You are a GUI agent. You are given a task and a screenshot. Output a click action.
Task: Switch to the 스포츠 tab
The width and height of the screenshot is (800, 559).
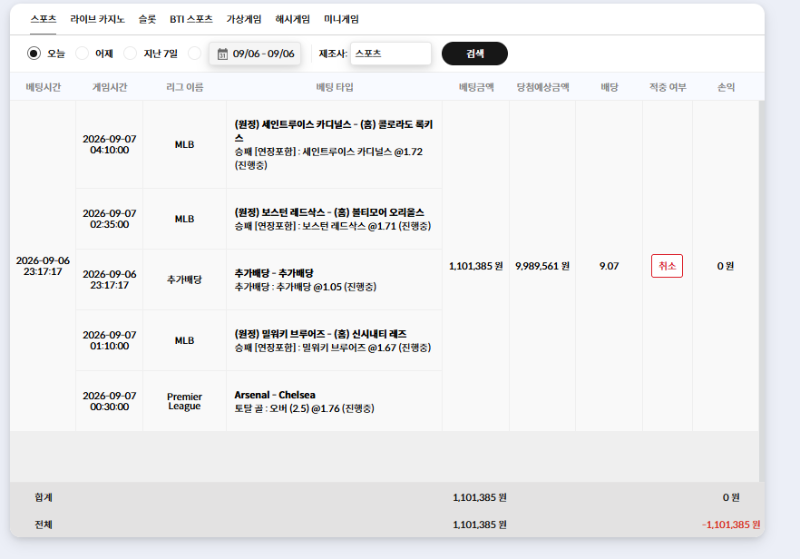coord(43,19)
